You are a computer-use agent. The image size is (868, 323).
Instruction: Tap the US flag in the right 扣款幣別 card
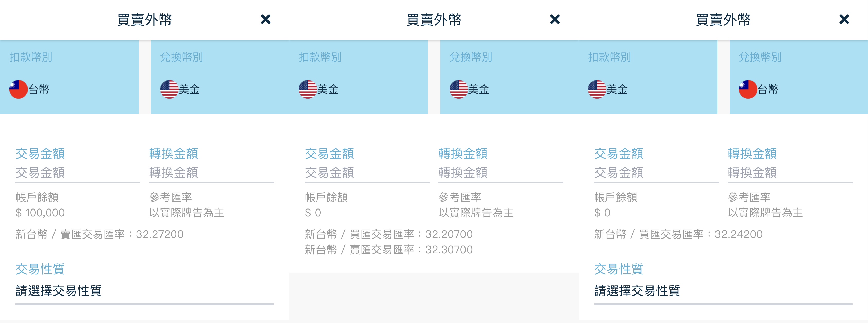pos(597,89)
